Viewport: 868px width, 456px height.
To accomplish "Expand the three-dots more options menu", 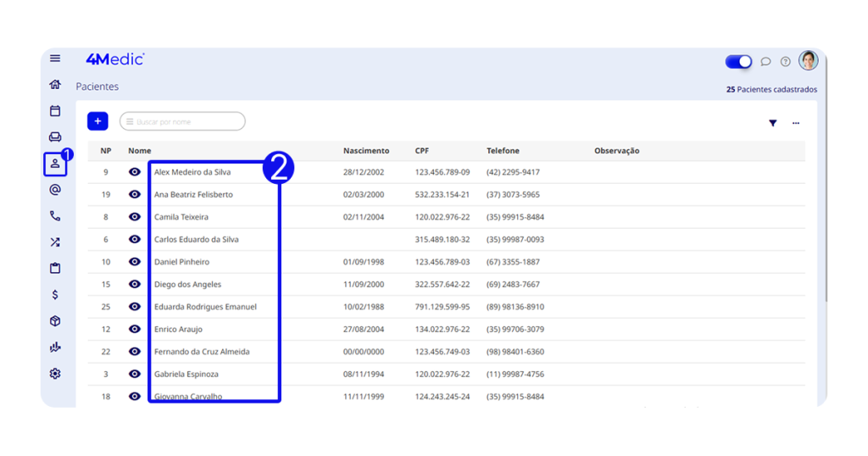I will (796, 124).
